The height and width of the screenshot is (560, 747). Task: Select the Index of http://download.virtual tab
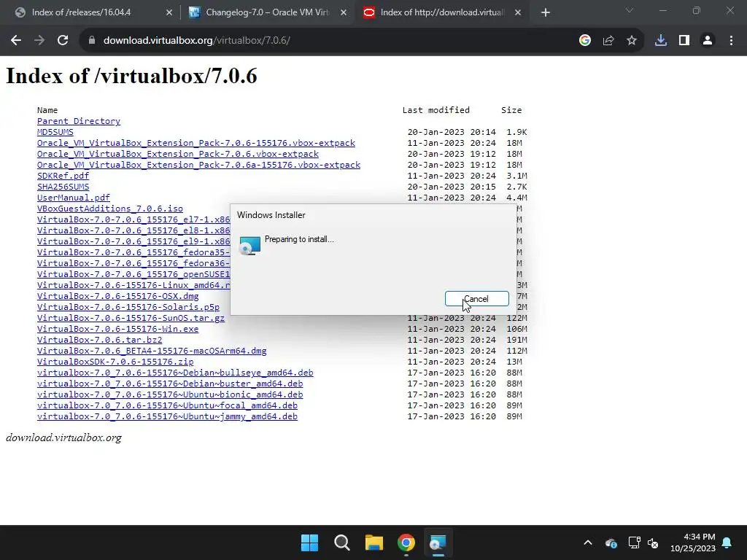[442, 13]
